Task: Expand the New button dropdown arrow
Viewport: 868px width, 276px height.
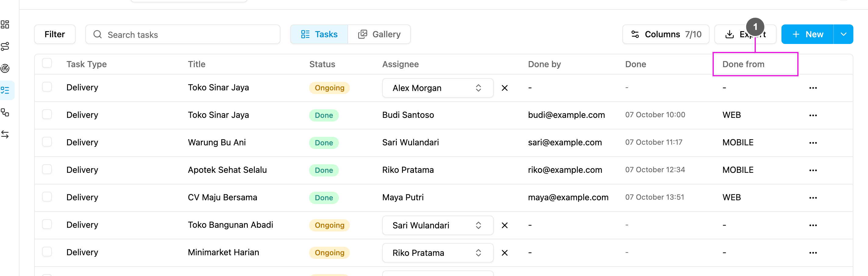Action: click(x=843, y=34)
